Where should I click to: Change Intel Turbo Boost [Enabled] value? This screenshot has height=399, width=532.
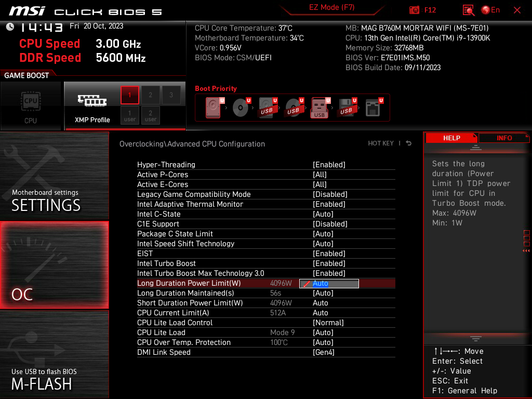click(329, 263)
